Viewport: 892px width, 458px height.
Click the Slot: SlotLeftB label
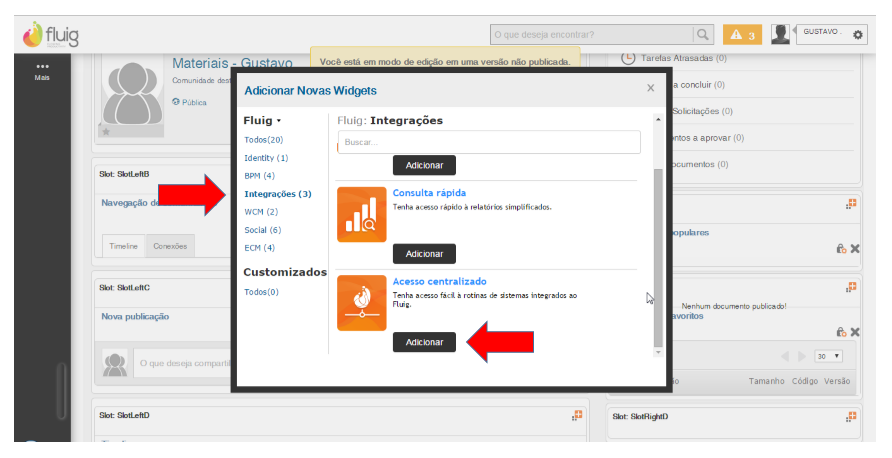click(x=124, y=174)
